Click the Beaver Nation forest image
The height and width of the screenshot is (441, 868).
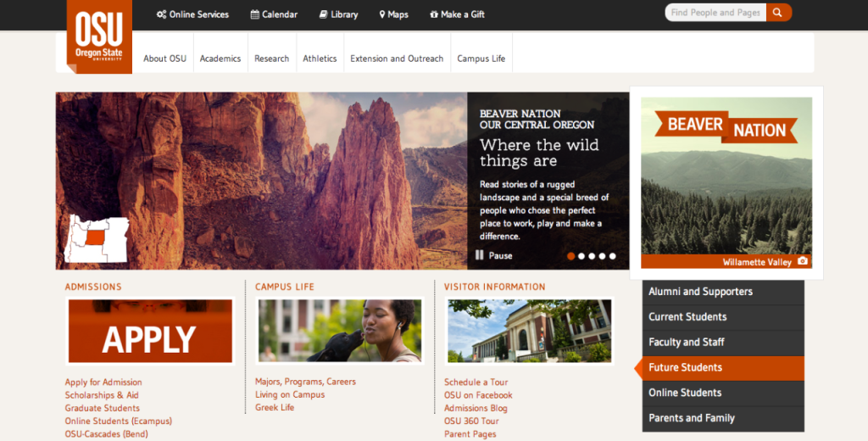[726, 183]
